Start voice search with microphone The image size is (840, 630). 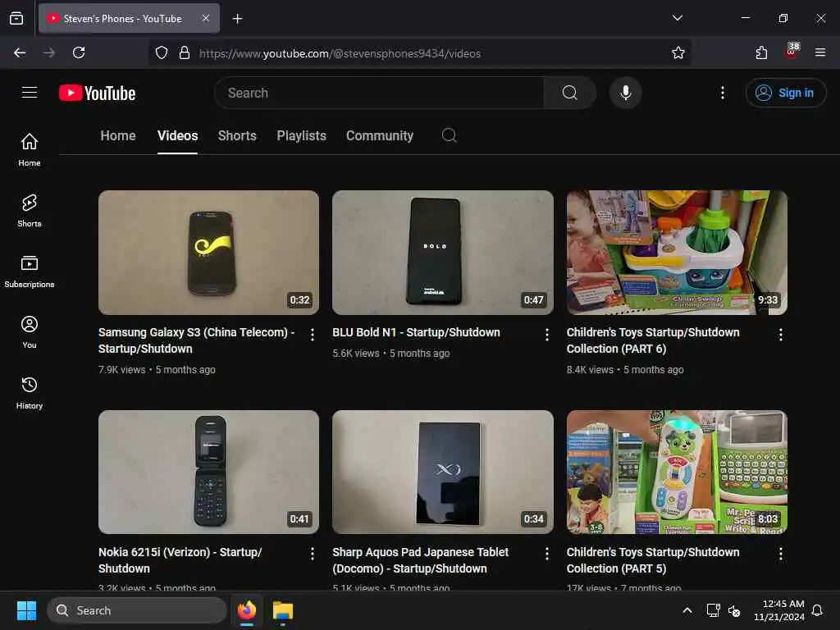pos(625,93)
